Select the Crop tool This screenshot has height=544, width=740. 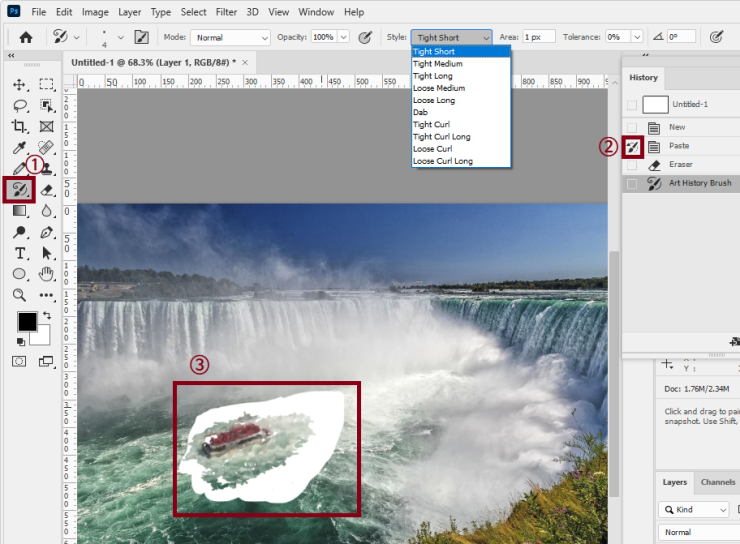[19, 126]
